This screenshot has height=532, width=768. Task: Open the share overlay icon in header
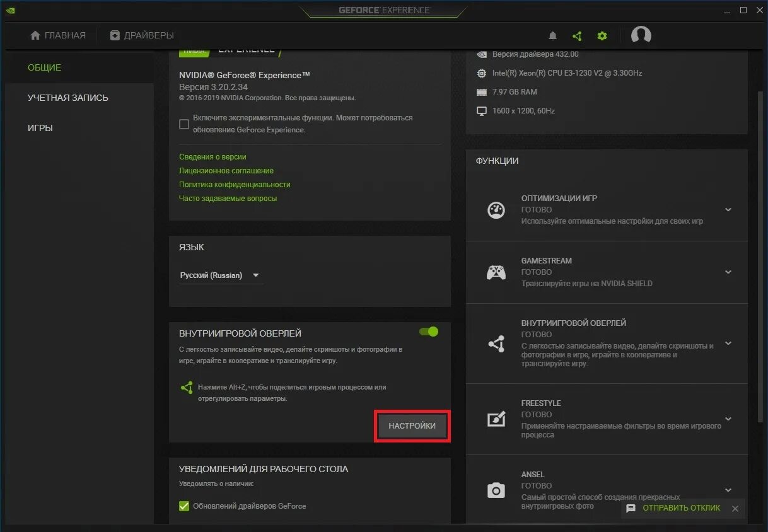[x=577, y=36]
